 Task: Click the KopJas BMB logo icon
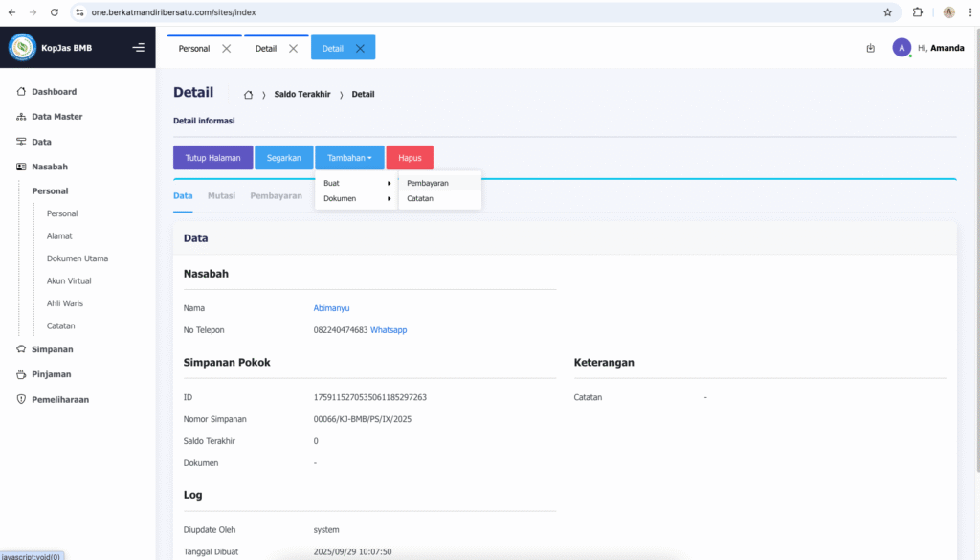[x=22, y=47]
